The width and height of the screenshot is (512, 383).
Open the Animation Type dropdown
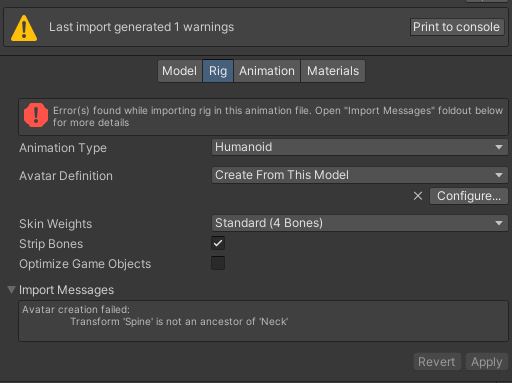click(x=360, y=147)
